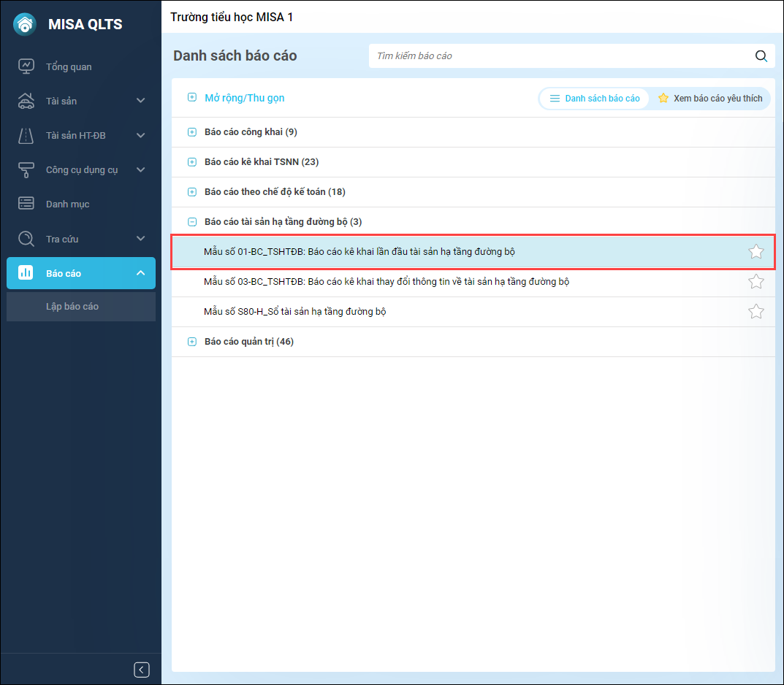Expand Tài sản menu chevron

[141, 101]
